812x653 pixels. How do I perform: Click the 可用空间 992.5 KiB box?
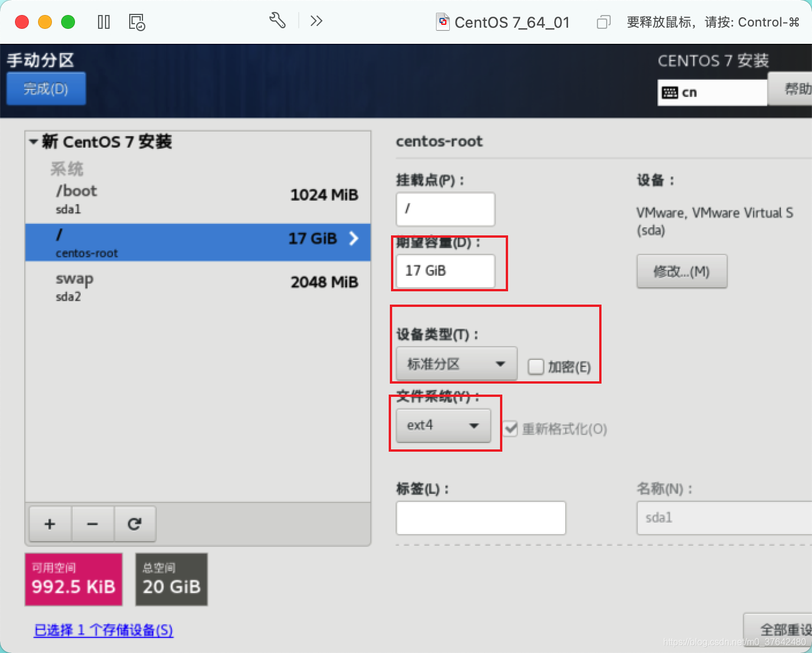pos(74,579)
